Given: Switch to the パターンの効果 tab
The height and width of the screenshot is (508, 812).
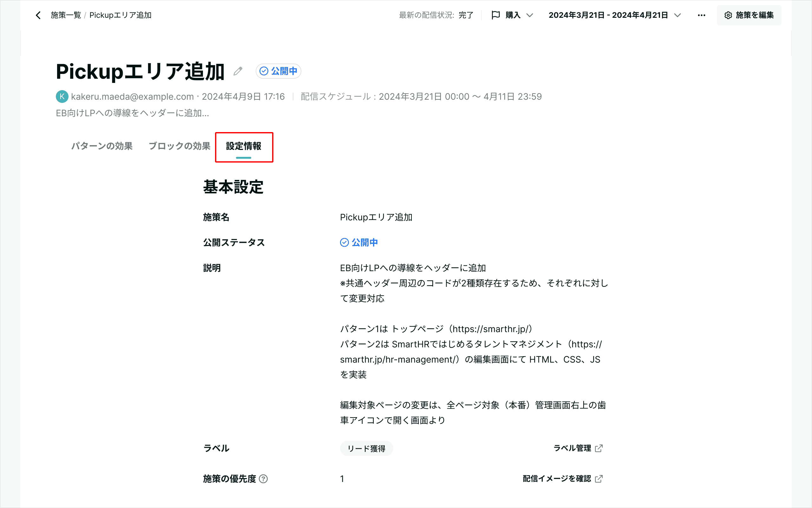Looking at the screenshot, I should coord(102,146).
